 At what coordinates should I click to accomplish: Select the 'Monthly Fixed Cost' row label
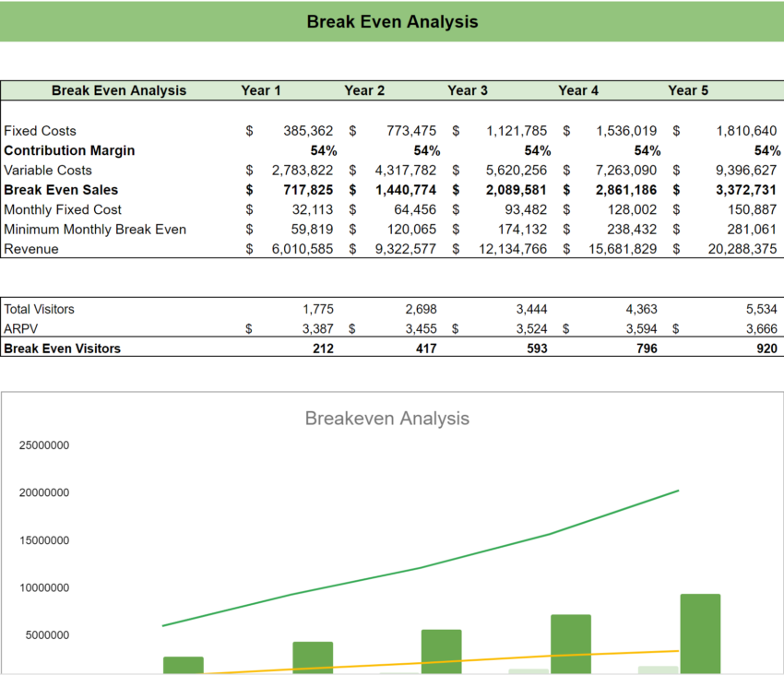tap(63, 209)
